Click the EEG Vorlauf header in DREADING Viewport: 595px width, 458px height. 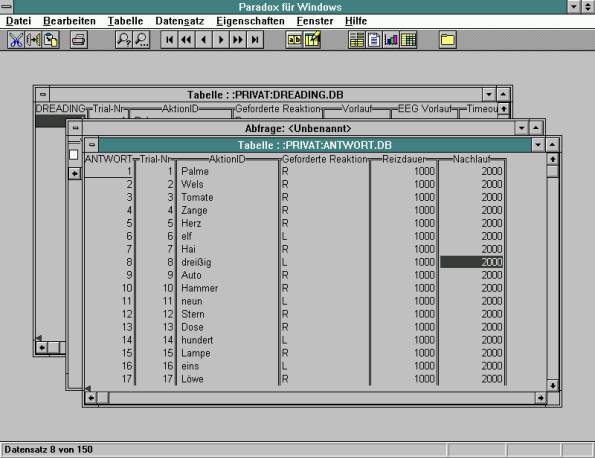click(x=425, y=109)
